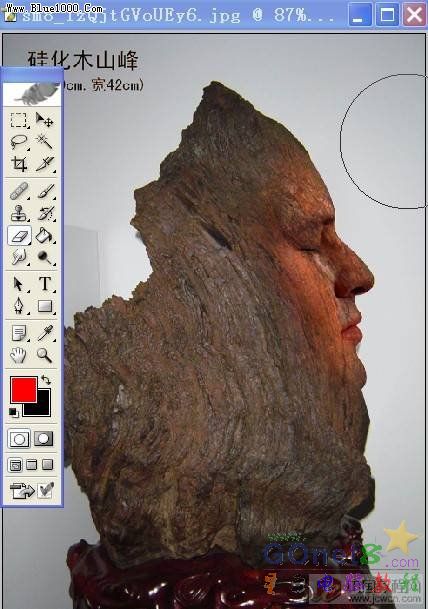Select the Eyedropper tool

click(44, 333)
